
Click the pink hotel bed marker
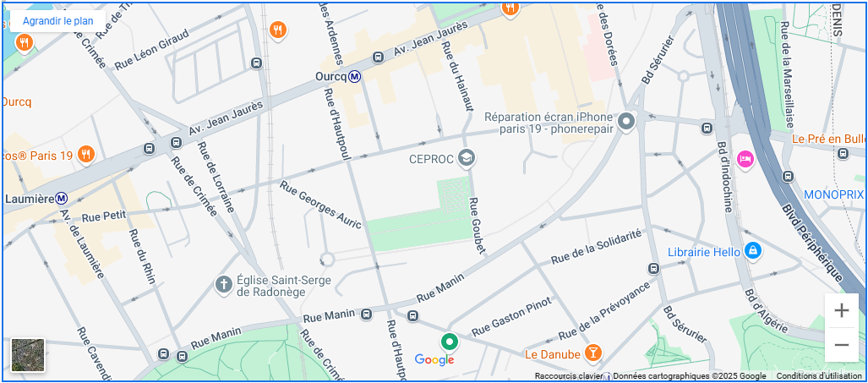[745, 160]
